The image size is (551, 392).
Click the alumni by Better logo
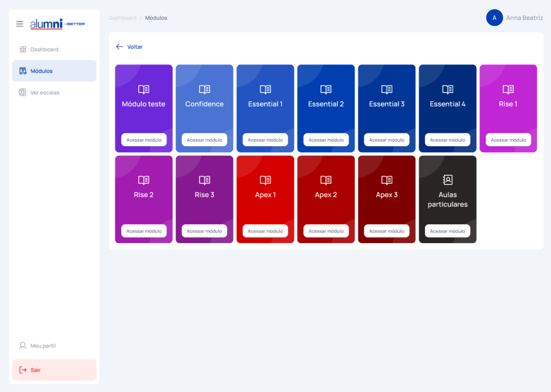tap(58, 24)
